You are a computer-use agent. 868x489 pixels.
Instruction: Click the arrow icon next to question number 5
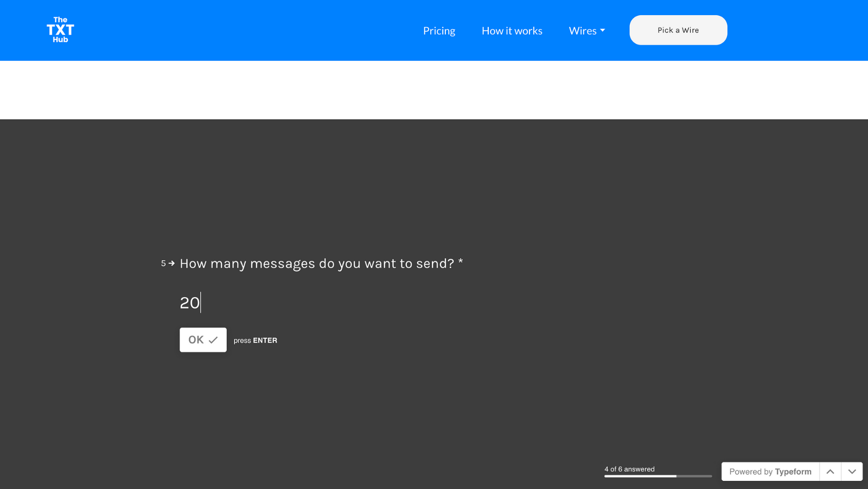coord(171,263)
